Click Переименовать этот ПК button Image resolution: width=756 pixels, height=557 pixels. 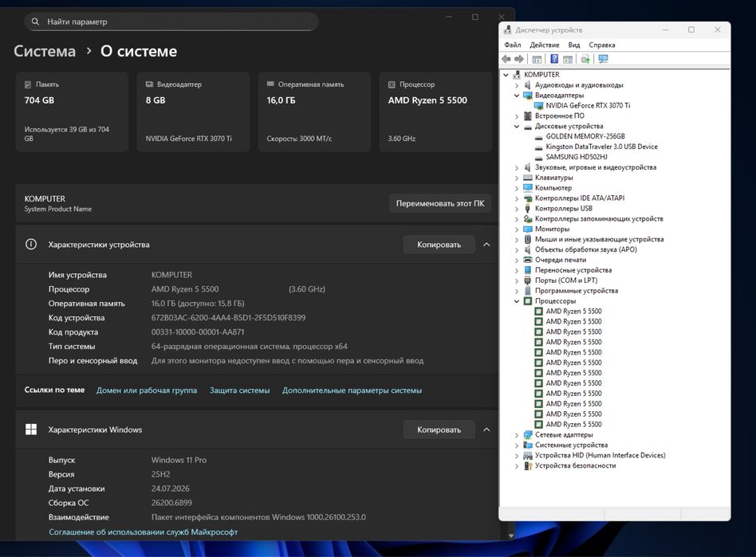pos(439,203)
